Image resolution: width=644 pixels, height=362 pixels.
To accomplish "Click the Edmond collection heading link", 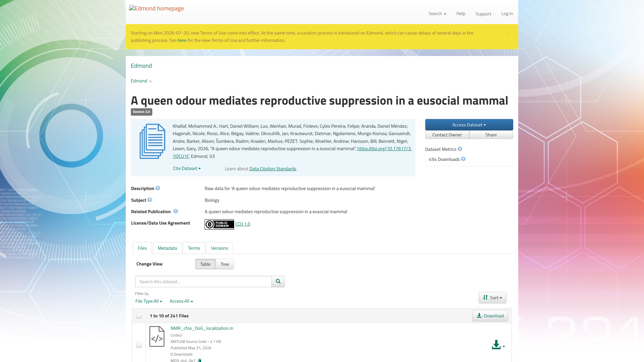I will 141,66.
